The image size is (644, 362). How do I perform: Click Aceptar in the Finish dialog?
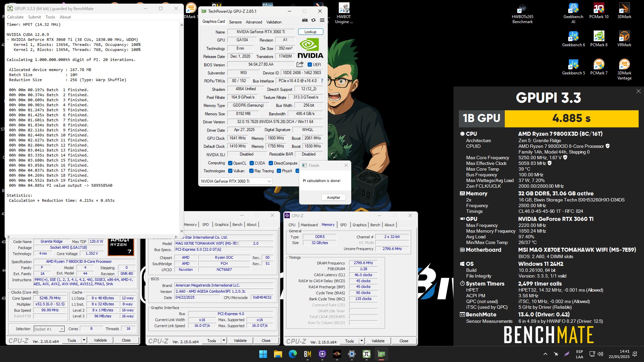point(333,197)
